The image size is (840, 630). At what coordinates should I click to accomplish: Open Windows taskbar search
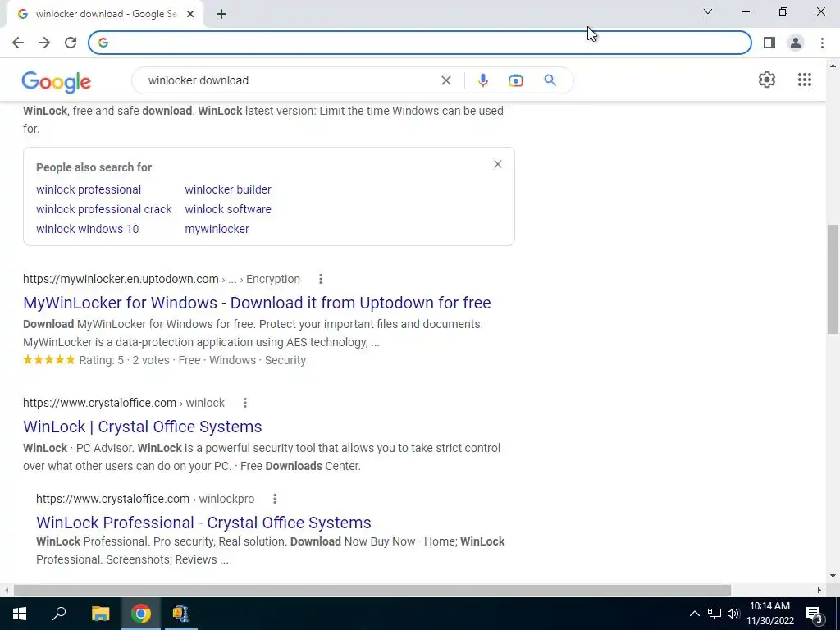59,614
